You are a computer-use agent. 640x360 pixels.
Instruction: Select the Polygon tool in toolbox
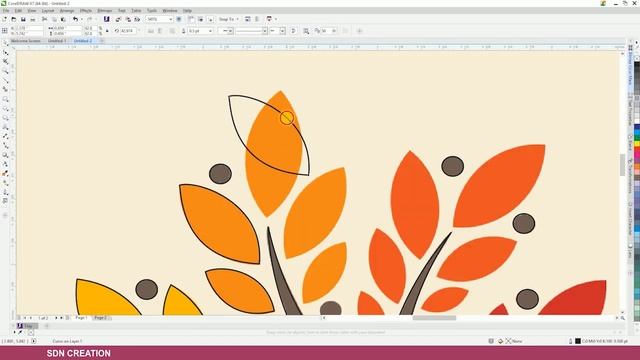(5, 118)
